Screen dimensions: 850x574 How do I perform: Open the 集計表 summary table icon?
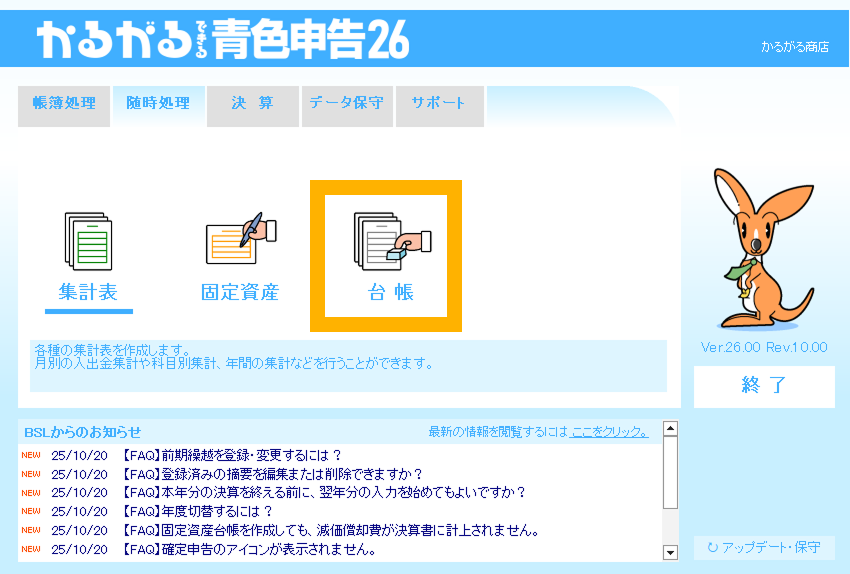pyautogui.click(x=88, y=240)
